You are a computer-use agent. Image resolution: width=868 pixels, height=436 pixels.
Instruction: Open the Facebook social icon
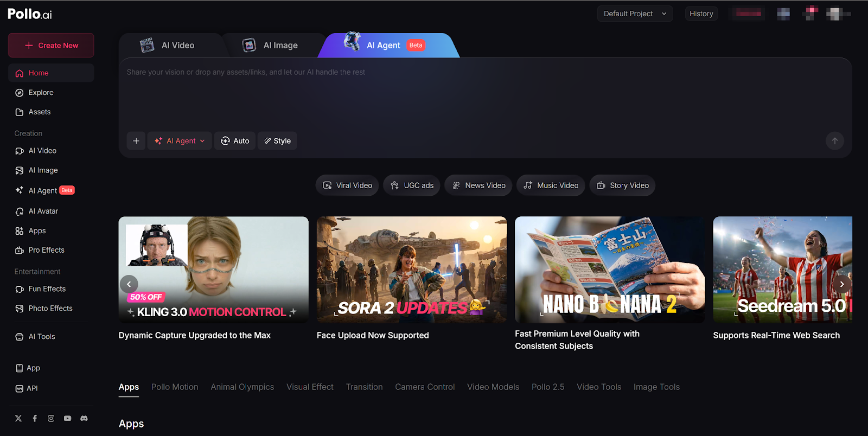click(35, 419)
